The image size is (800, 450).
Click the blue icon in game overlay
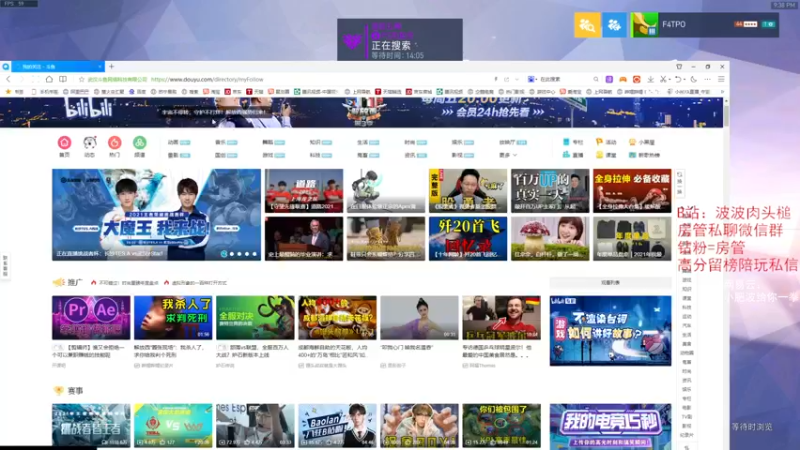[614, 24]
